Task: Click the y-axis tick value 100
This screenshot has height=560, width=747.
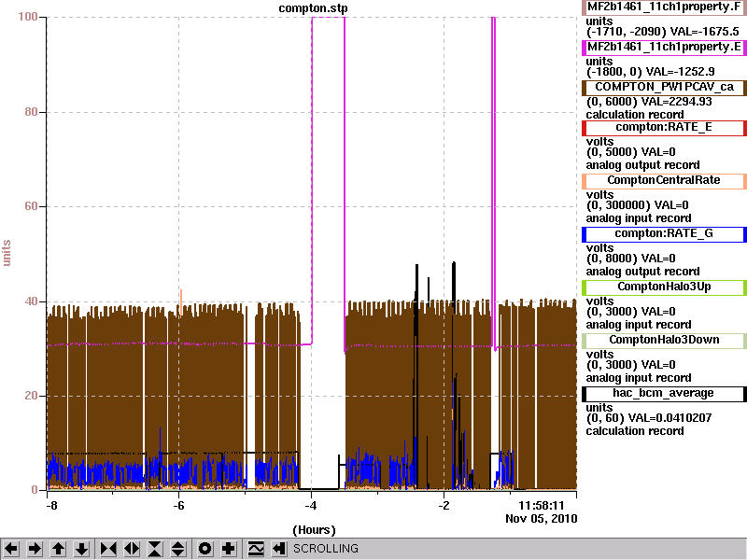Action: [x=28, y=17]
